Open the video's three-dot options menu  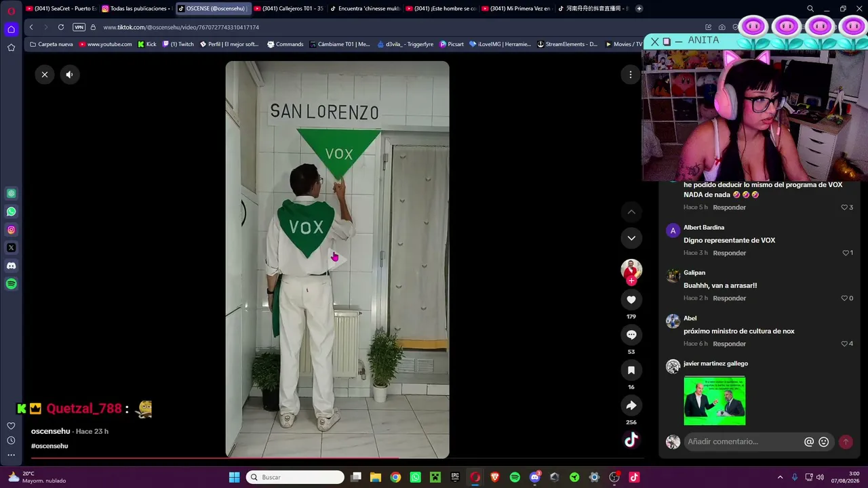tap(631, 75)
